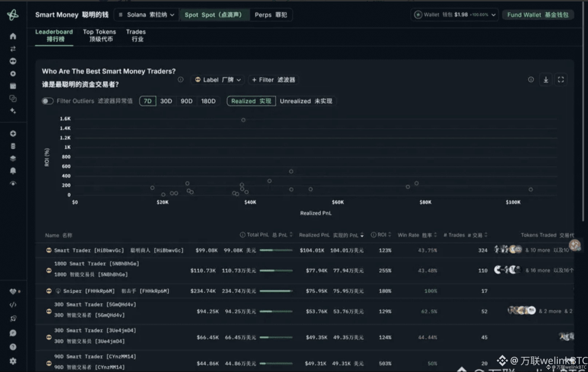Open the database stack icon in sidebar
Image resolution: width=588 pixels, height=372 pixels.
(13, 146)
